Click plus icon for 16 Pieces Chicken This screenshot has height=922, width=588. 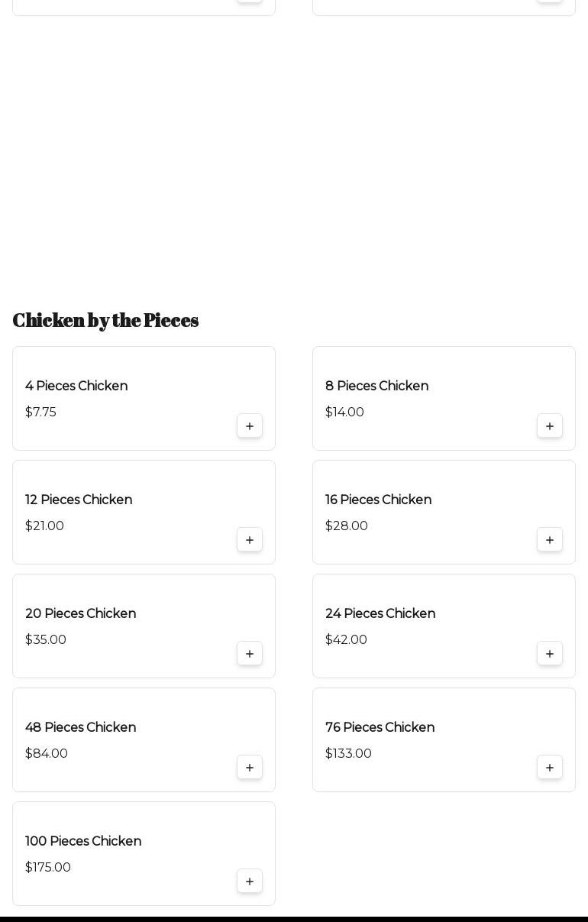[x=550, y=540]
